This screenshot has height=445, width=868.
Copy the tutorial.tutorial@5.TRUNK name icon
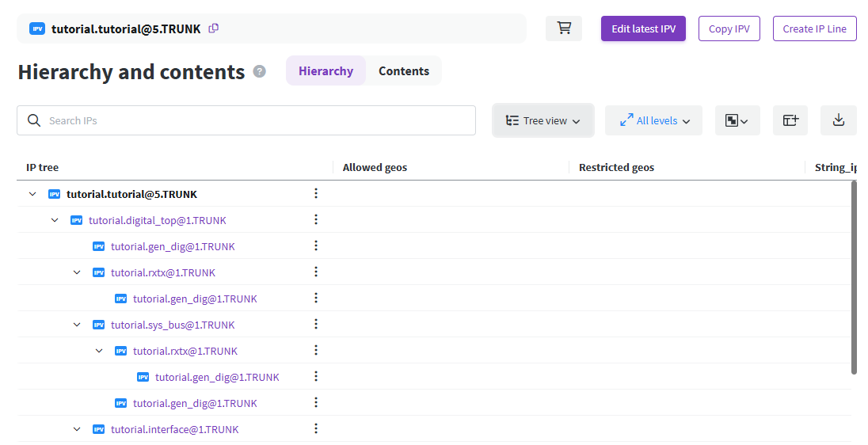click(213, 29)
